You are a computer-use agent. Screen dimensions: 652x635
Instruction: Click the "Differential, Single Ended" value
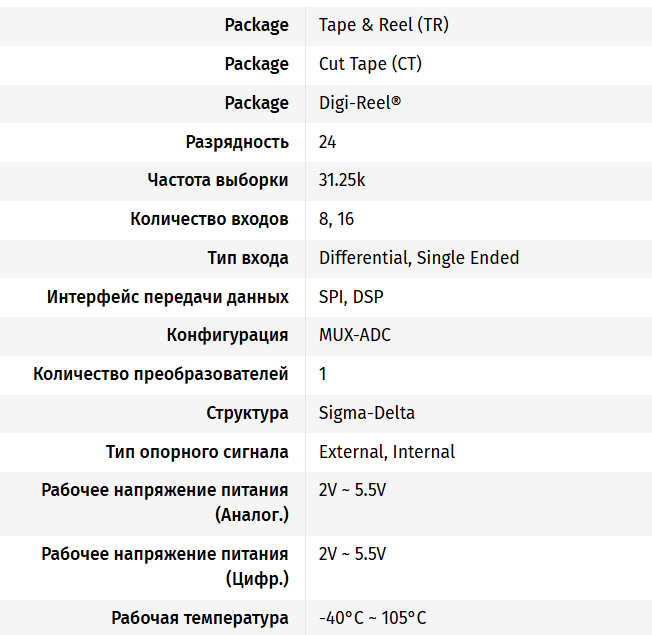419,258
